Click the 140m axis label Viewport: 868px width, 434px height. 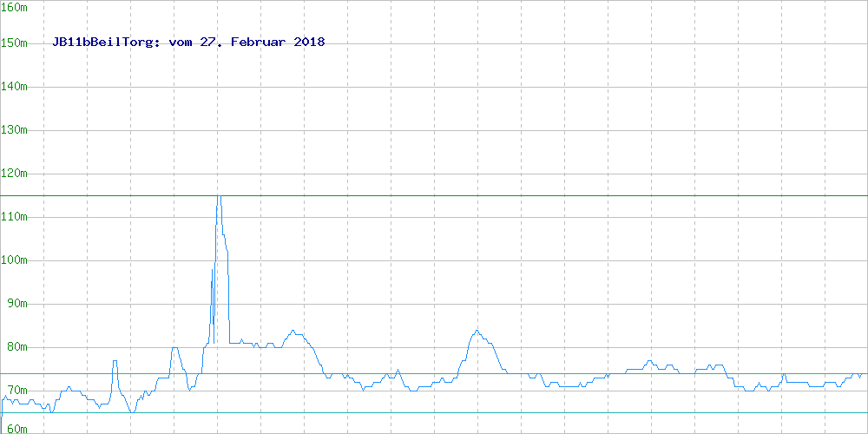(15, 86)
